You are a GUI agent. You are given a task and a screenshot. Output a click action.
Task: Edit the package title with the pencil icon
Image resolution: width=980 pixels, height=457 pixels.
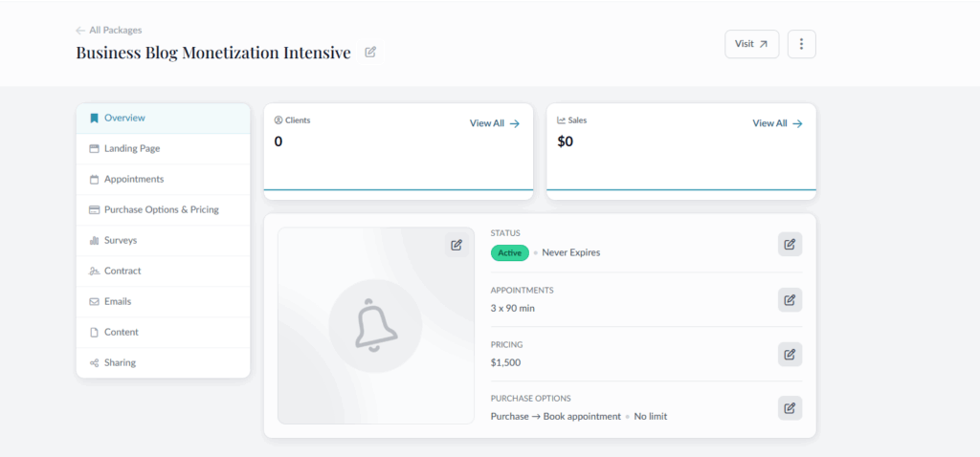click(x=370, y=53)
